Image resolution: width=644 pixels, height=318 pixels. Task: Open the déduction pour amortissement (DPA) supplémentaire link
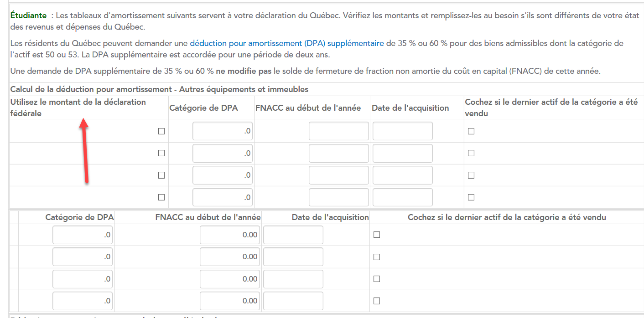(286, 44)
